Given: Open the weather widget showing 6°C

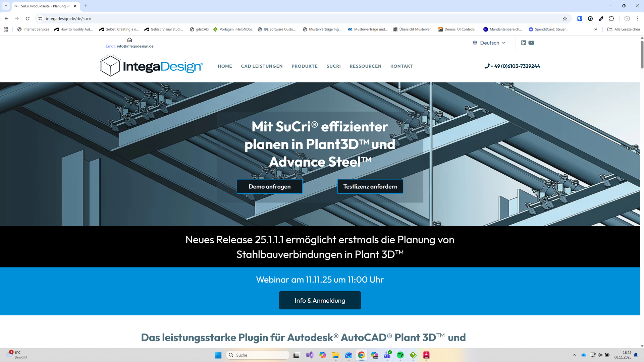Looking at the screenshot, I should tap(17, 355).
